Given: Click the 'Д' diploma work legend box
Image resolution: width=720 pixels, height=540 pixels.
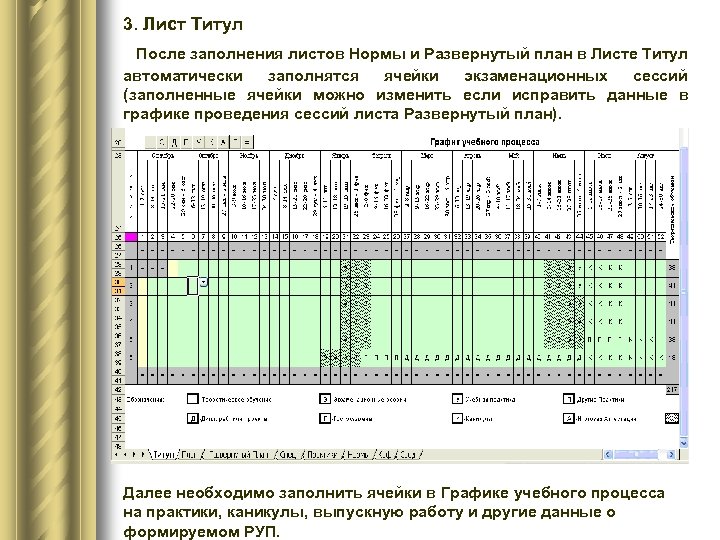Looking at the screenshot, I should [x=192, y=418].
